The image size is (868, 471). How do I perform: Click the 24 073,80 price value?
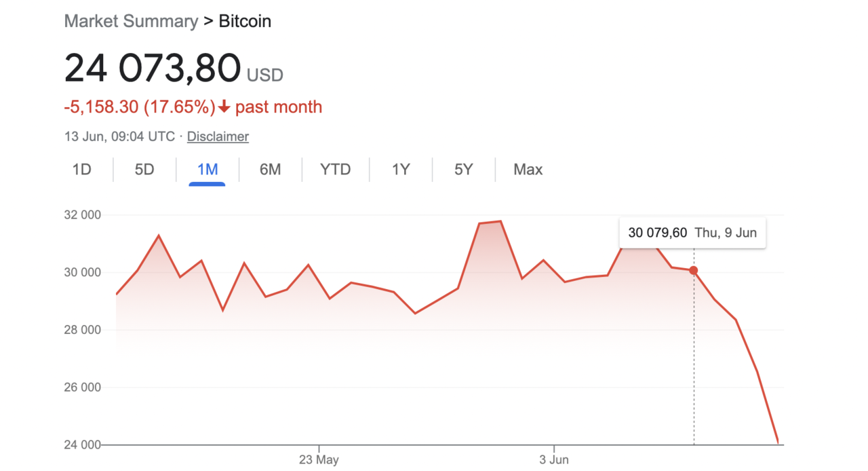click(153, 68)
